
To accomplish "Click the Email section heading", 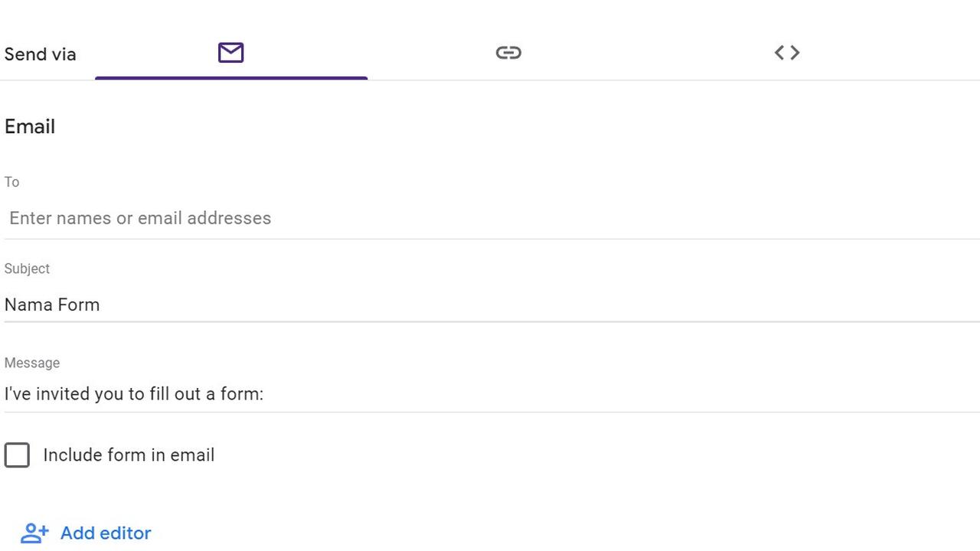I will tap(30, 126).
